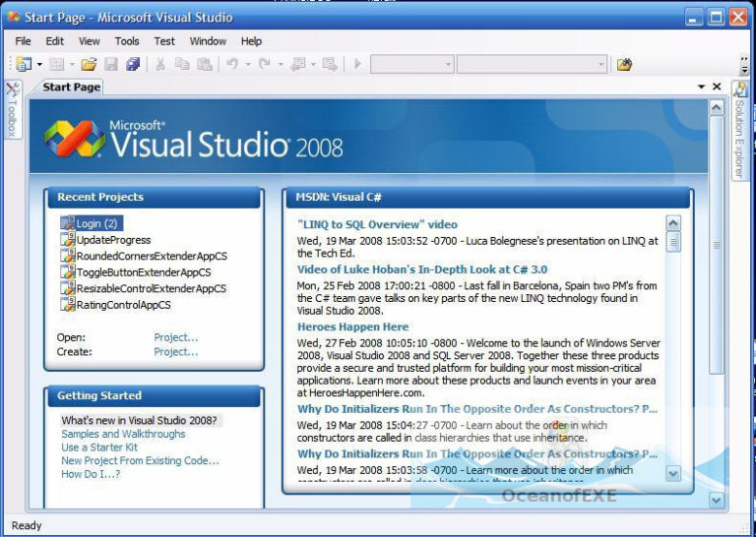
Task: Click the Start Page vertical scrollbar thumb
Action: click(717, 245)
